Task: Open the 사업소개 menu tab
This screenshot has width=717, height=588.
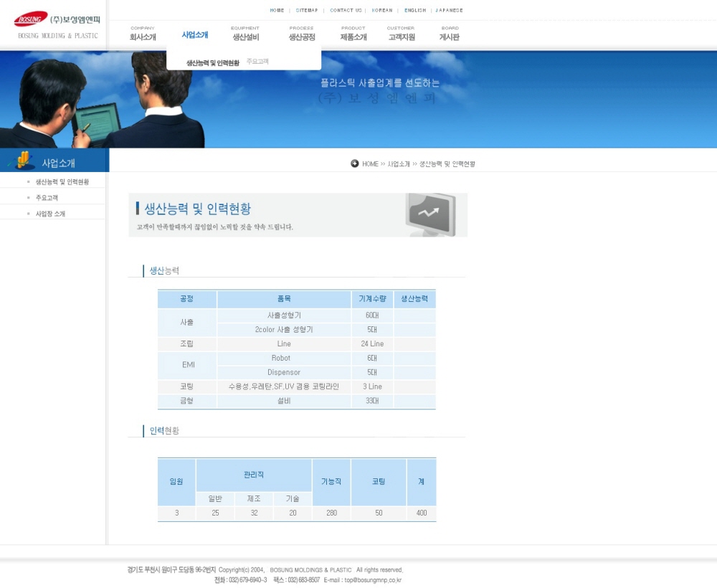Action: click(195, 35)
